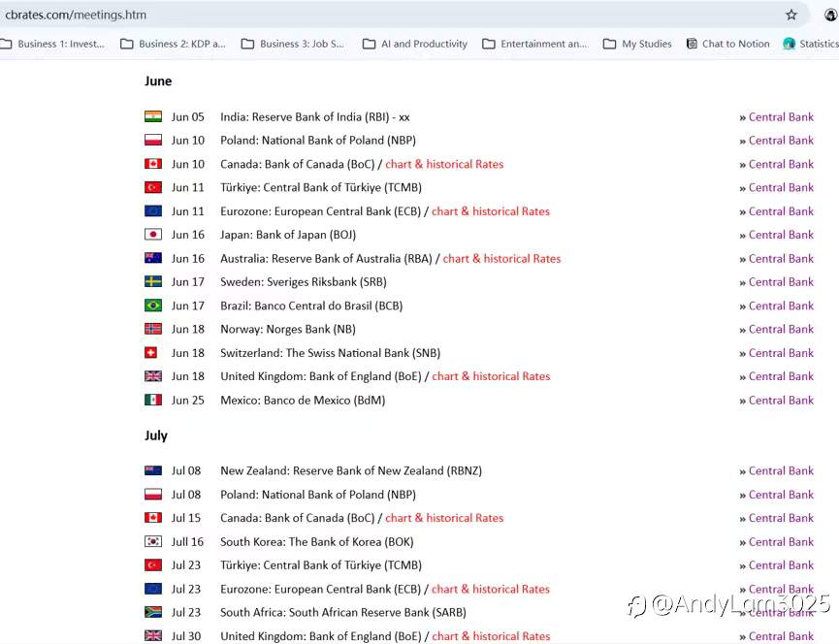Viewport: 839px width, 644px height.
Task: Select the June month heading
Action: point(158,81)
